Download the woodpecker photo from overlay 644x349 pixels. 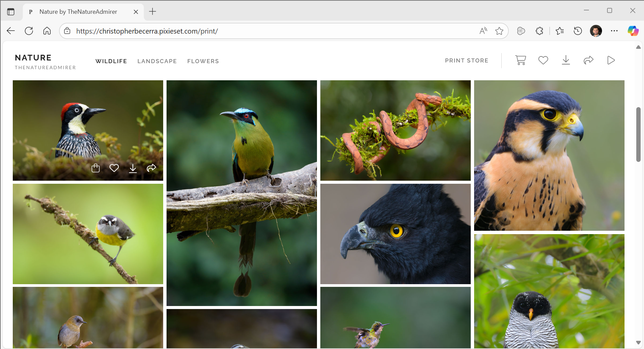[133, 168]
